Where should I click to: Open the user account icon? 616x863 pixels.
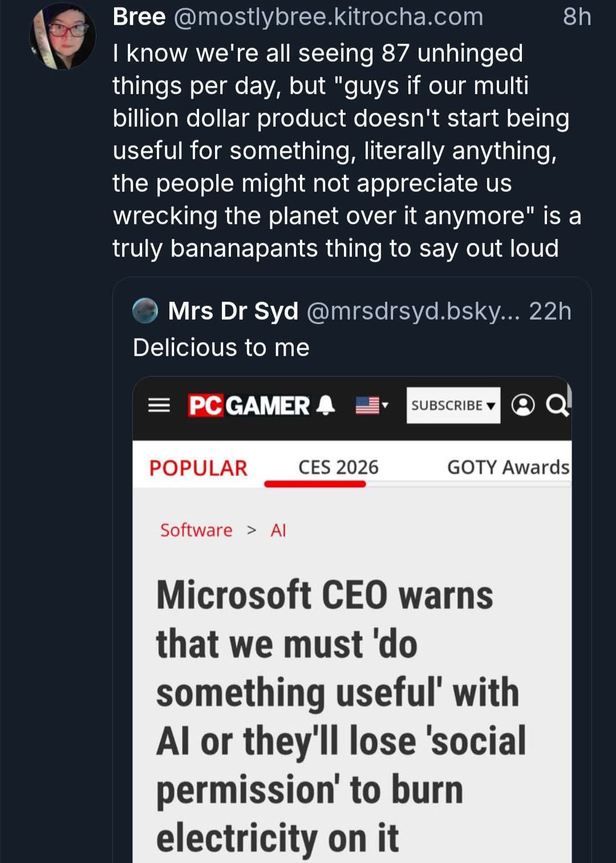pos(523,405)
